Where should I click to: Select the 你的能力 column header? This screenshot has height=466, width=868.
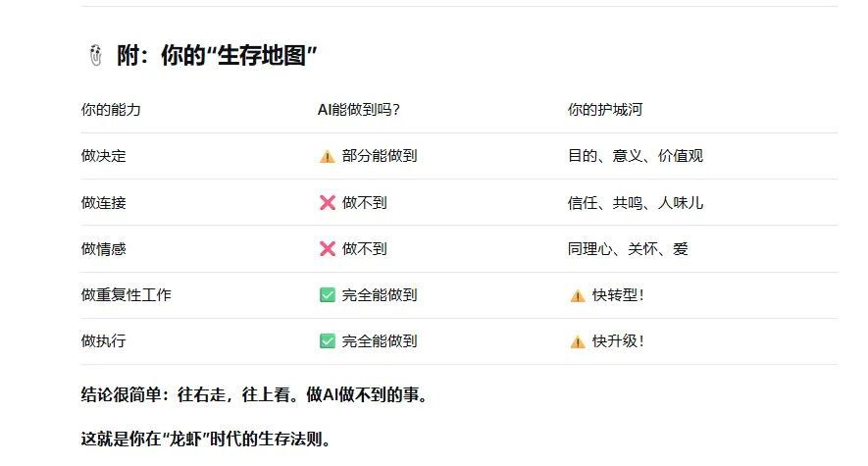click(x=111, y=110)
